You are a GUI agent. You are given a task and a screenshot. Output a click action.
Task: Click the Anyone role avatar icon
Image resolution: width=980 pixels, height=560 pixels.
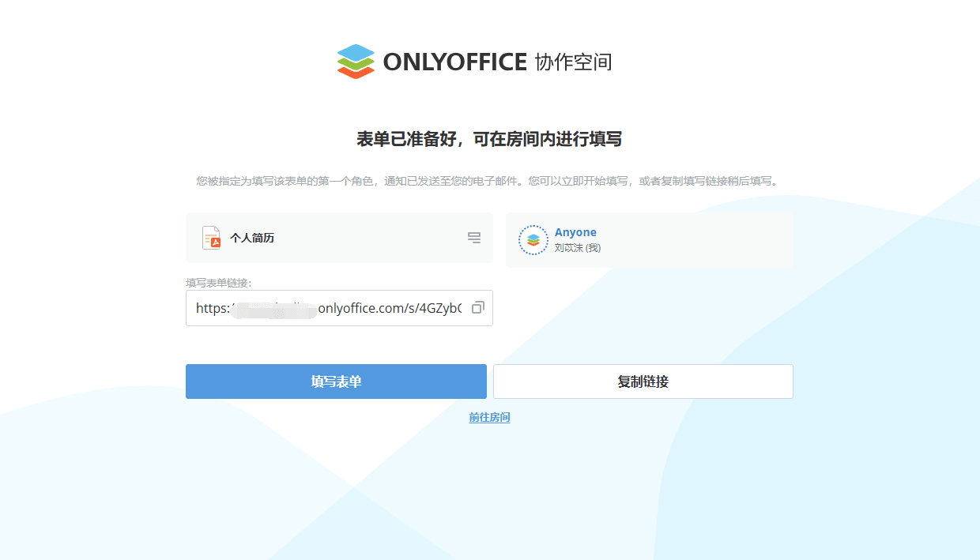tap(533, 240)
